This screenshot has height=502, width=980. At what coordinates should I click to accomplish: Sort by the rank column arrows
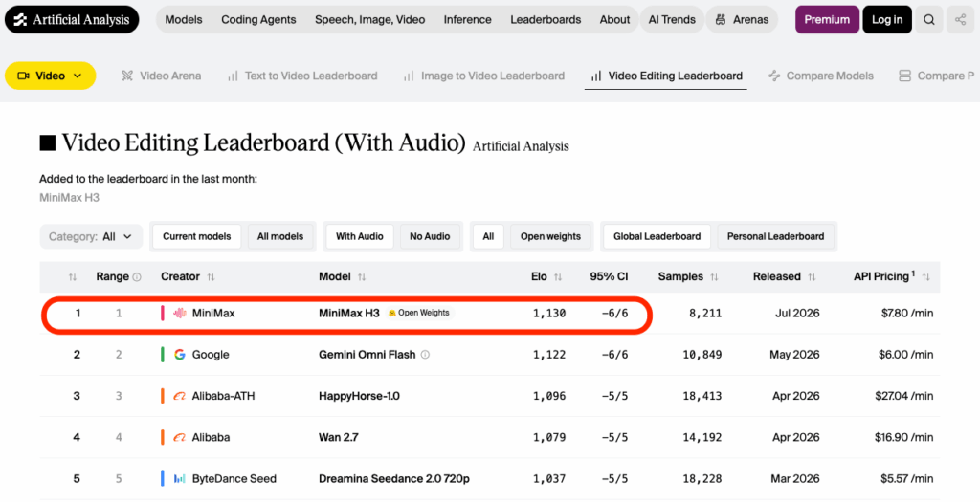[73, 276]
